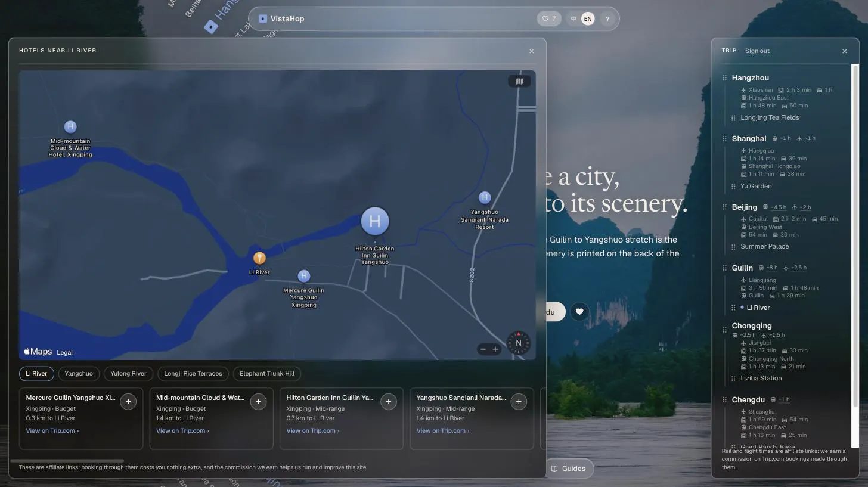Close the Trip panel
The image size is (868, 487).
point(845,51)
